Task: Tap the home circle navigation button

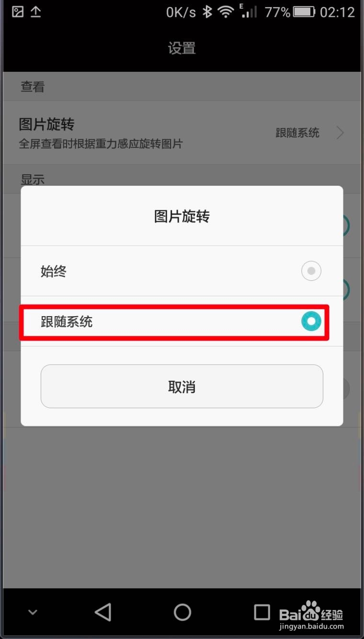Action: [182, 612]
